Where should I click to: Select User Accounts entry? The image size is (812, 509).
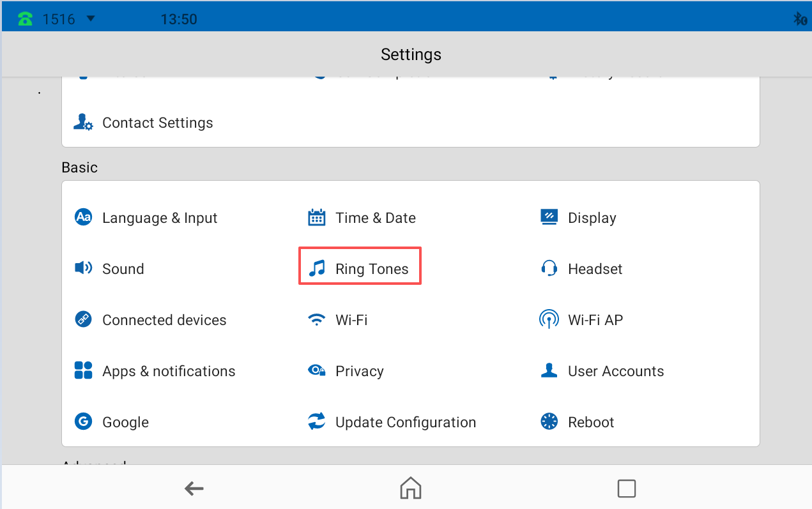click(615, 371)
